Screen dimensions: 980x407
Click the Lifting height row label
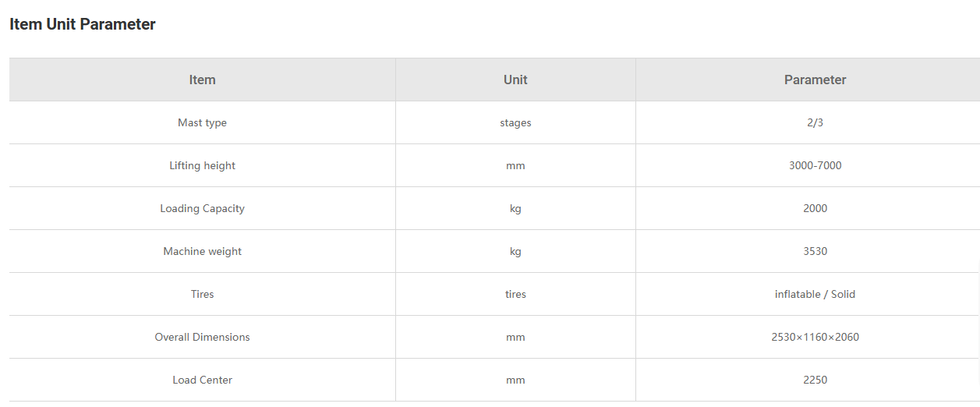click(203, 165)
